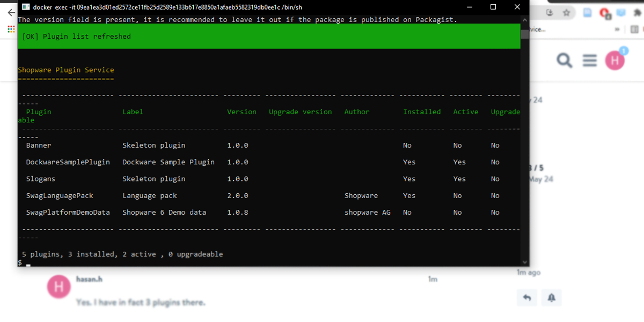Click the 'Shopware Plugin Service' heading

[66, 70]
